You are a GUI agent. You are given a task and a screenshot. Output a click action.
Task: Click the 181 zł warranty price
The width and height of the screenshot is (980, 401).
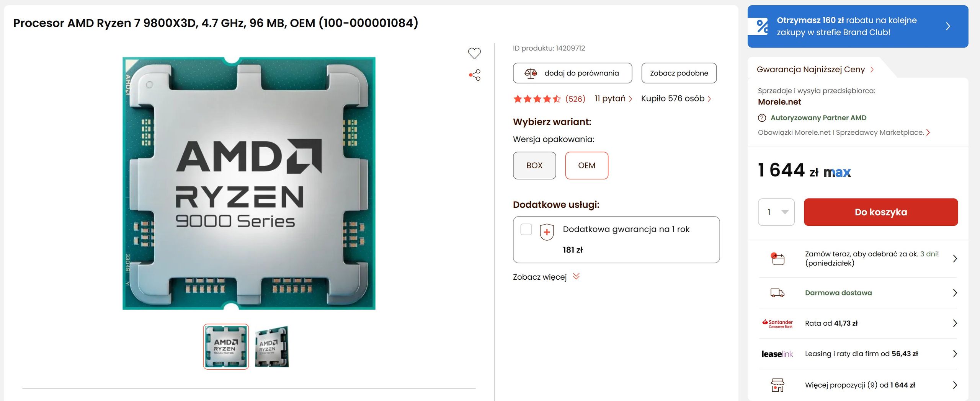tap(573, 250)
